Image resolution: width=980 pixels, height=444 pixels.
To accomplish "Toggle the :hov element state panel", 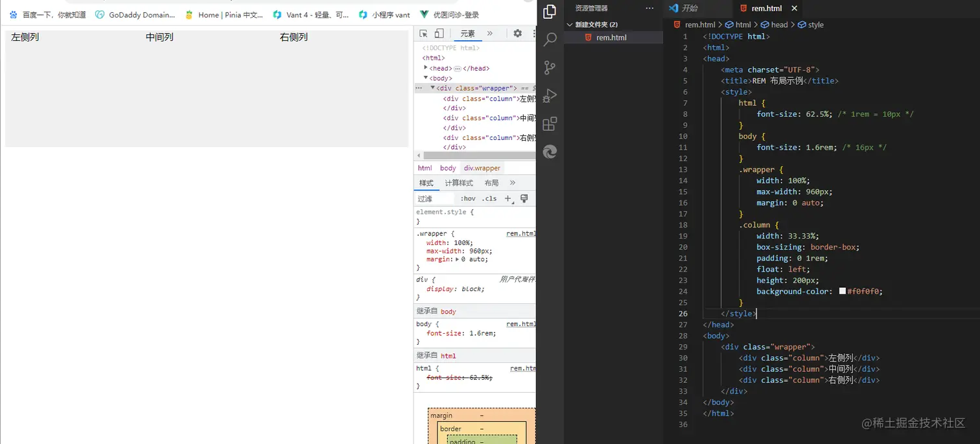I will point(467,198).
